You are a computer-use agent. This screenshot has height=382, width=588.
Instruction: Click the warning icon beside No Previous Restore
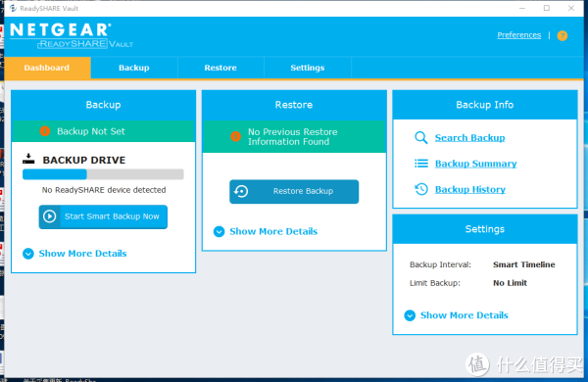[235, 136]
